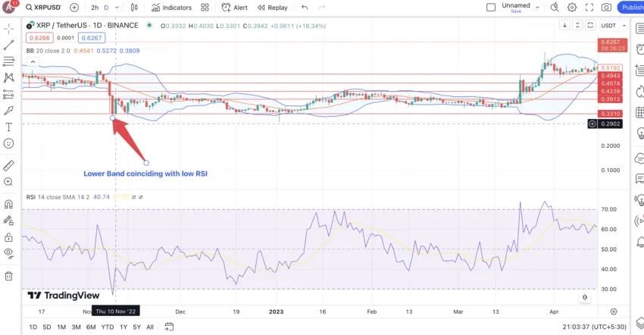Expand the Unnamed layout dropdown

[538, 8]
